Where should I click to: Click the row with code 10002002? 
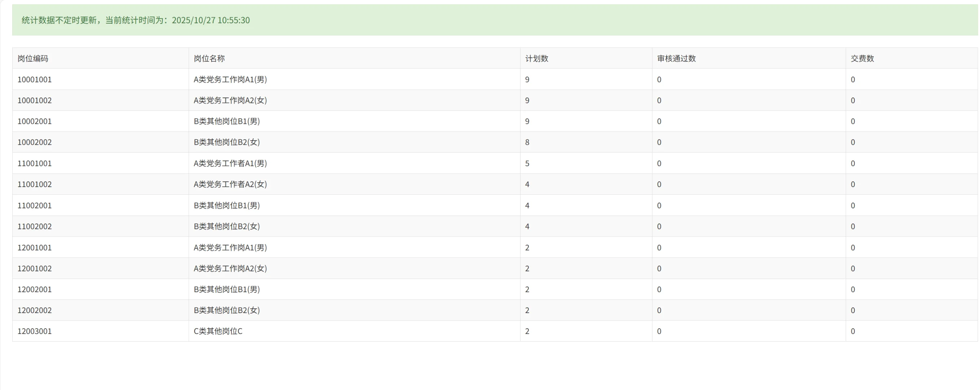[35, 142]
